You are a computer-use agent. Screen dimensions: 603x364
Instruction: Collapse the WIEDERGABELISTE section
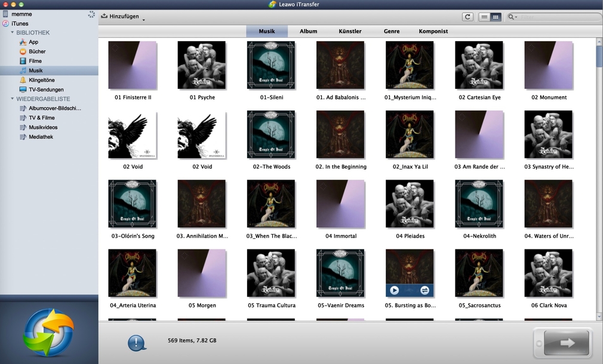tap(12, 99)
